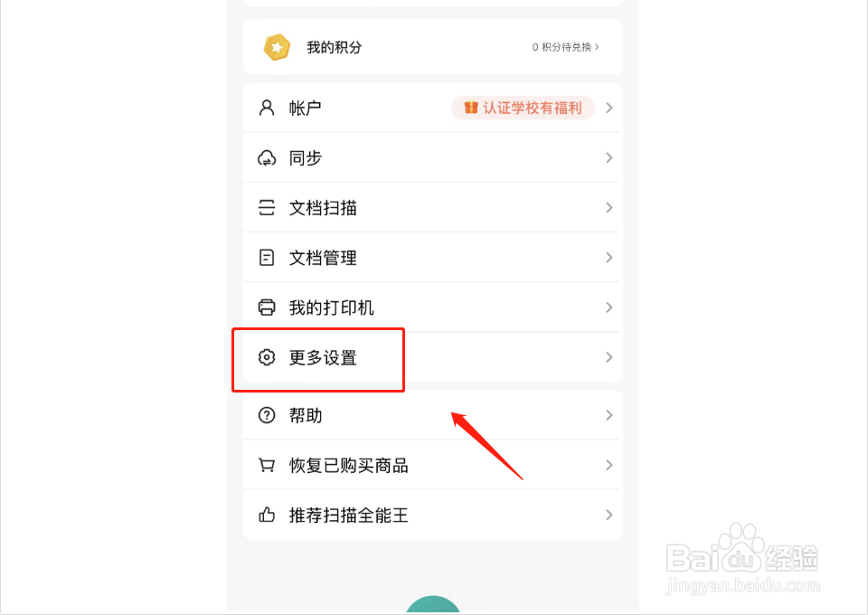Open the gear icon for more settings
Screen dimensions: 868x615
pyautogui.click(x=267, y=357)
